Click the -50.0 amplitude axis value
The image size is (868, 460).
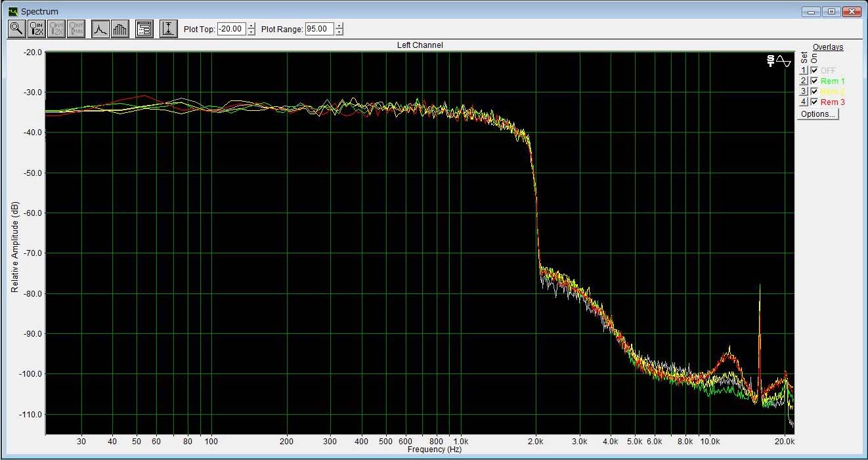point(33,173)
